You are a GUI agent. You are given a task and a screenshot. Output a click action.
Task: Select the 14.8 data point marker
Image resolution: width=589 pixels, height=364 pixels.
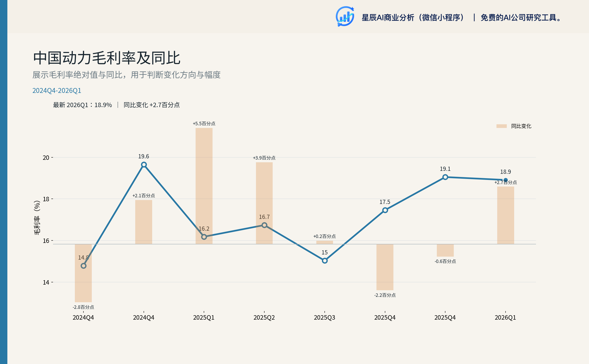[x=83, y=266]
